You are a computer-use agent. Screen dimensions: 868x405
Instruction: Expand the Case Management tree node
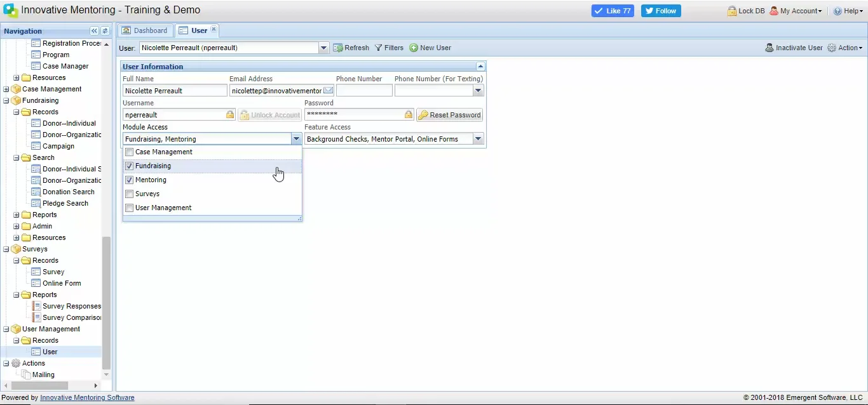(x=6, y=89)
